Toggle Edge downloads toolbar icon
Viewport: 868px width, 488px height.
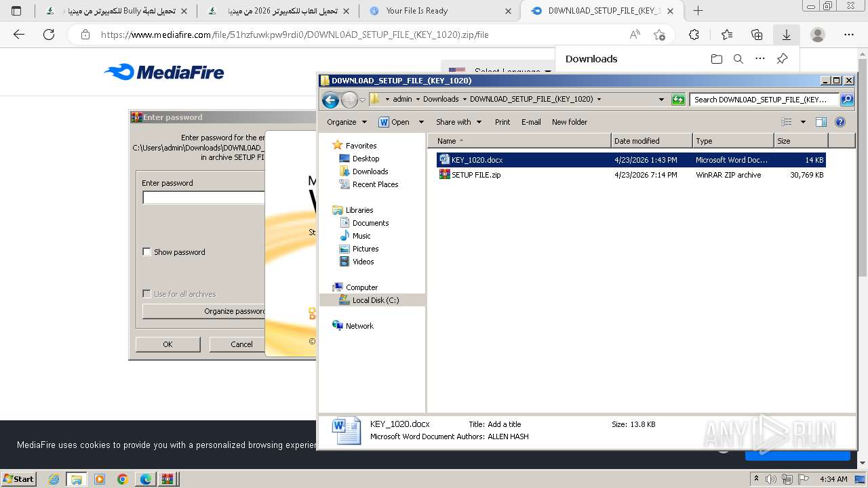[x=787, y=35]
